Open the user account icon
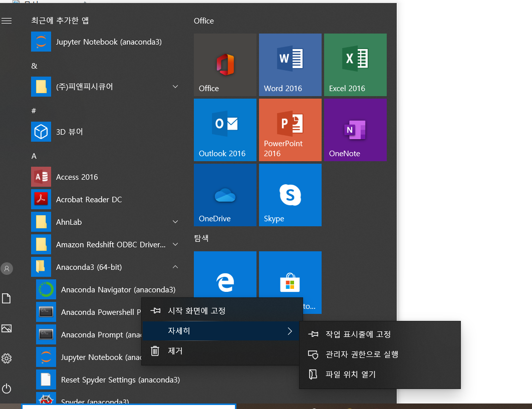The width and height of the screenshot is (532, 409). coord(7,269)
